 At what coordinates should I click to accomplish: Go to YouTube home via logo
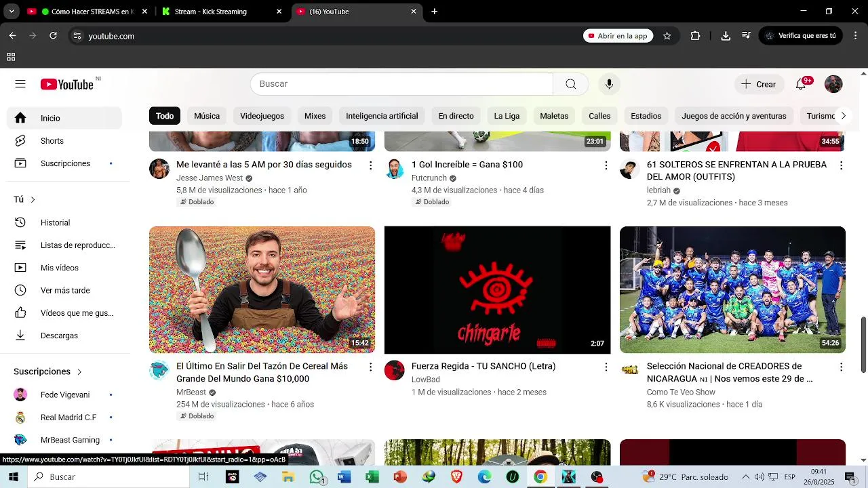(x=66, y=84)
